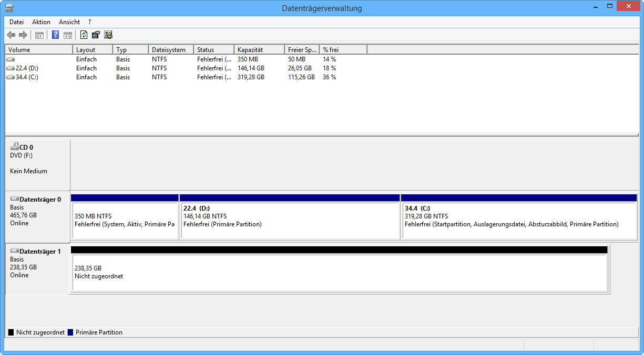The image size is (644, 355).
Task: Sort list by Kapazität column header
Action: (x=259, y=50)
